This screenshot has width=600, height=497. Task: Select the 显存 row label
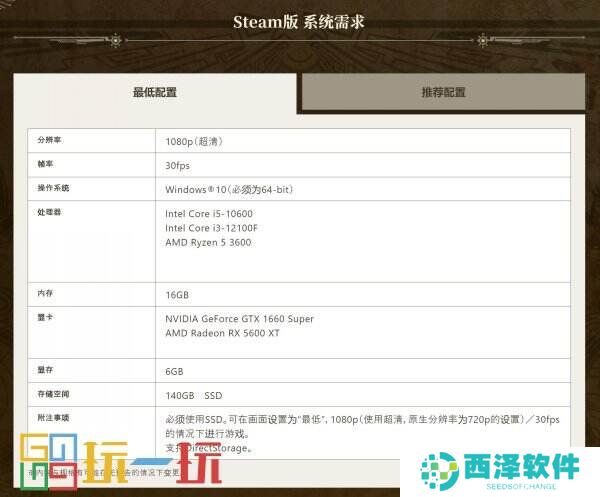tap(45, 370)
